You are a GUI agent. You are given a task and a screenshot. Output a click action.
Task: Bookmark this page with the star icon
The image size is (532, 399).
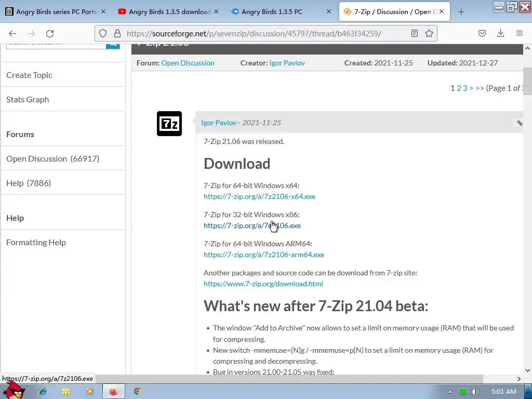(429, 33)
